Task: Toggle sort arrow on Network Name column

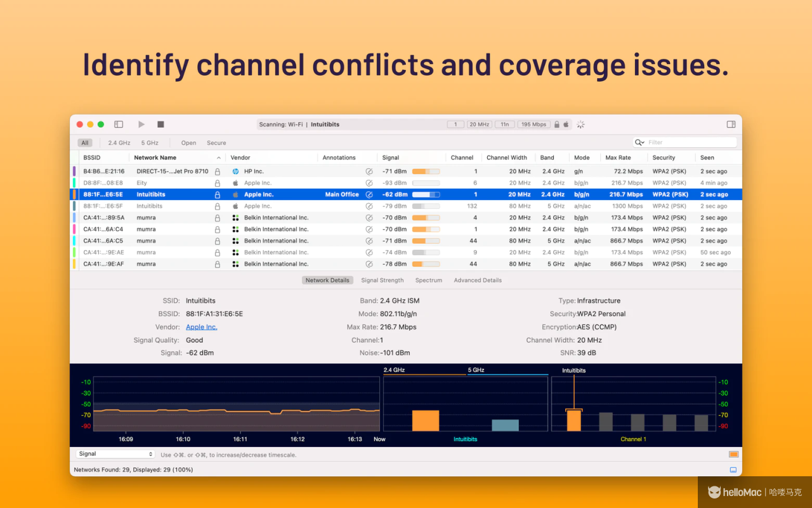Action: coord(219,157)
